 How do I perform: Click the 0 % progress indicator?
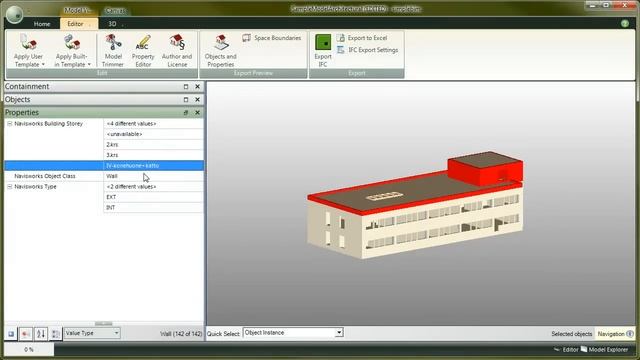(29, 350)
